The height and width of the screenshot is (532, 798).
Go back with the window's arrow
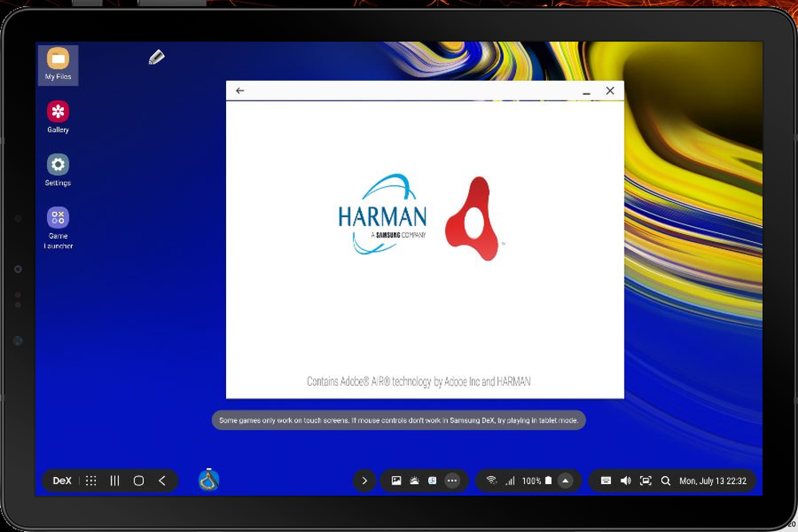click(240, 90)
